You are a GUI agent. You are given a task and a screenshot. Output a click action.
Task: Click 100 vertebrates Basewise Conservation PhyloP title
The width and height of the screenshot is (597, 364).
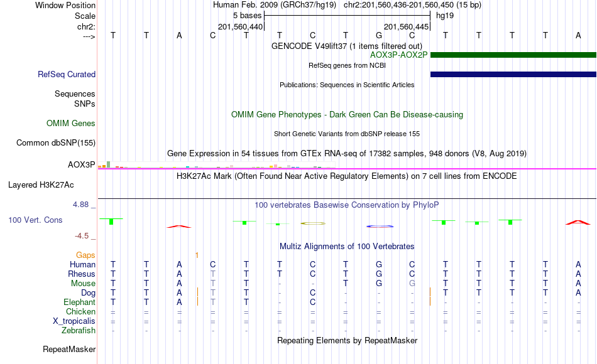347,205
